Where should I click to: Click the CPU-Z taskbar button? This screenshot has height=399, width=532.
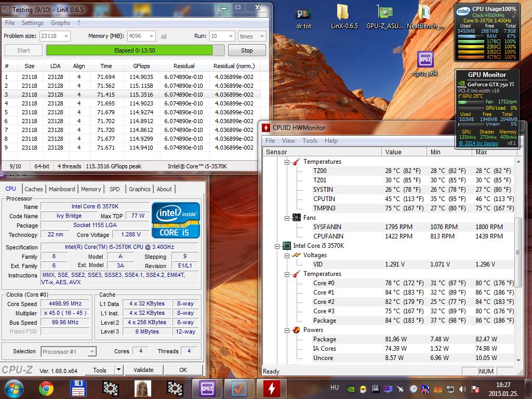(x=207, y=388)
